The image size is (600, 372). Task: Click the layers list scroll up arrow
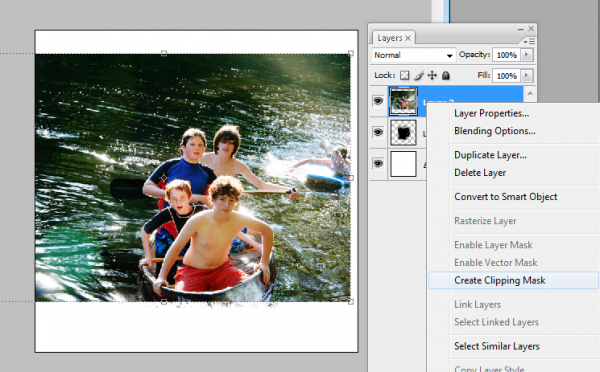(x=530, y=93)
